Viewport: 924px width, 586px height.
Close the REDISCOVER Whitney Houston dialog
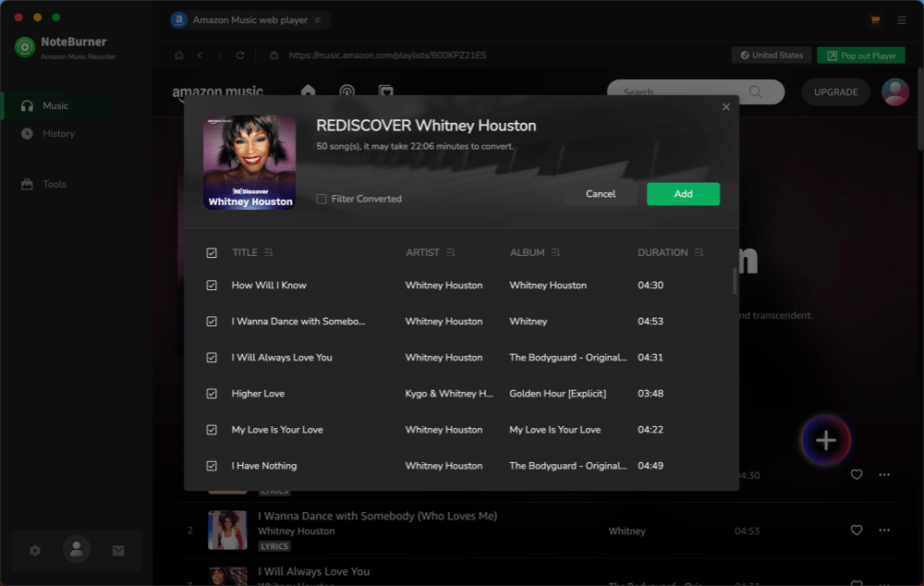pyautogui.click(x=726, y=106)
